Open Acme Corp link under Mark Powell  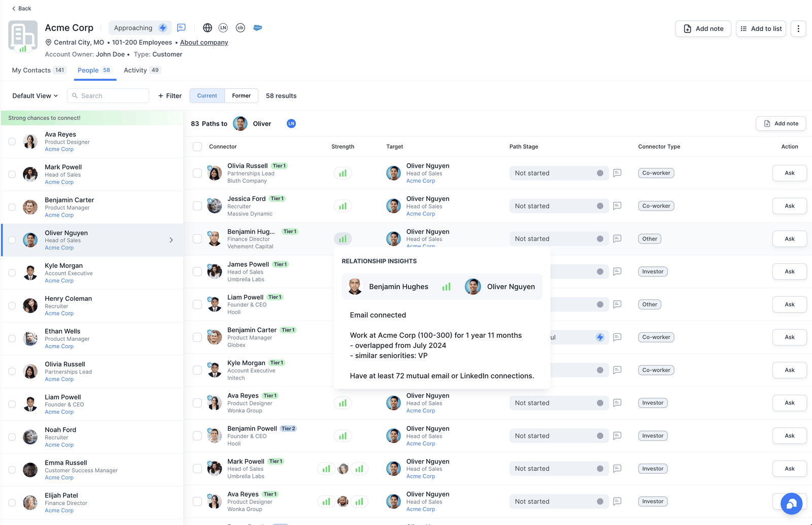pyautogui.click(x=59, y=182)
